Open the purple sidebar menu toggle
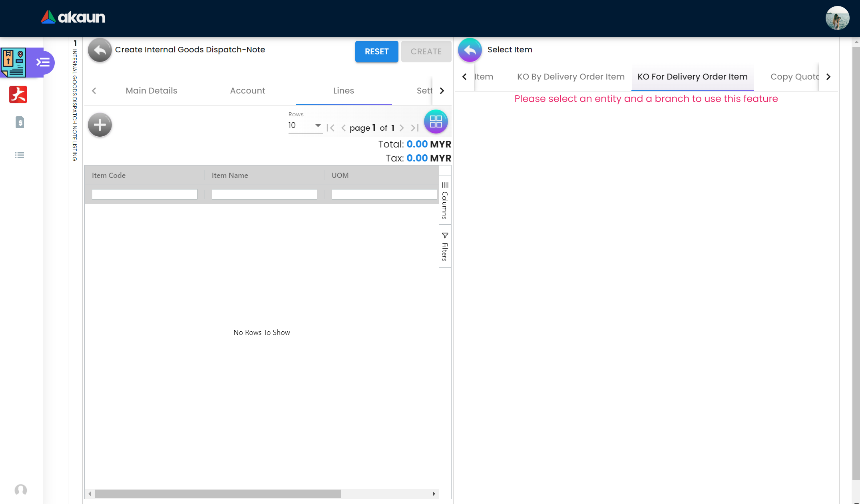Viewport: 860px width, 504px height. (x=43, y=62)
